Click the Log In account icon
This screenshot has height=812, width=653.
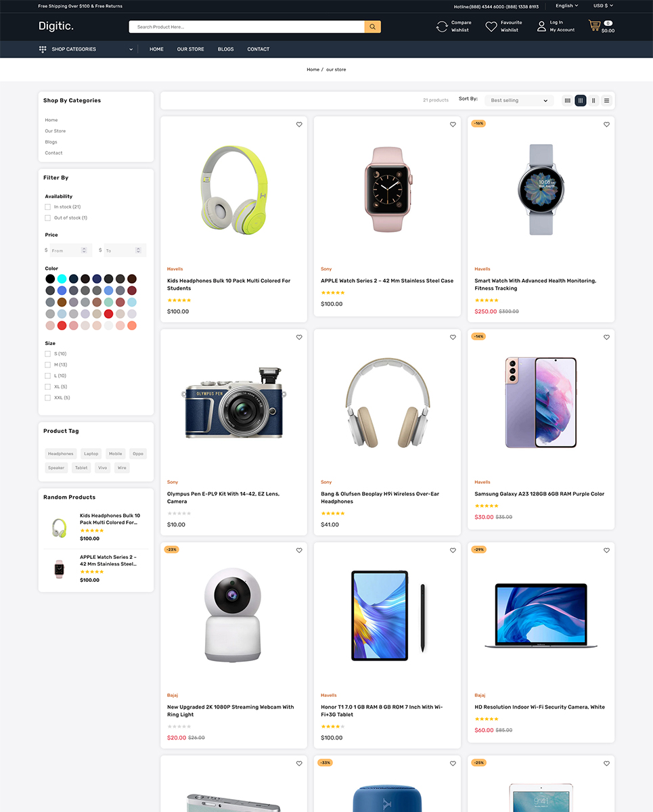click(541, 26)
